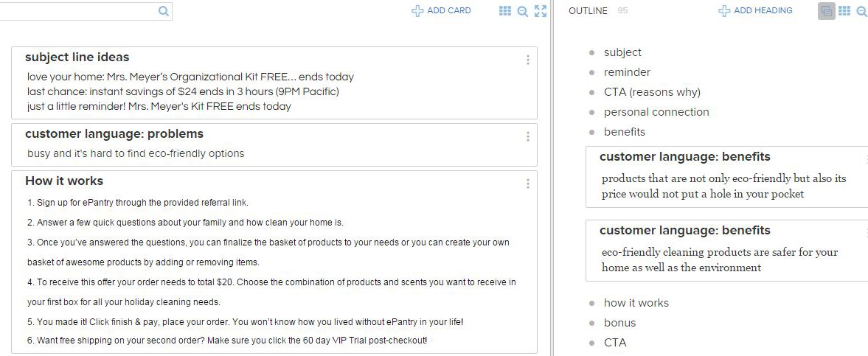The image size is (868, 356).
Task: Select the 'bonus' outline heading
Action: point(619,323)
